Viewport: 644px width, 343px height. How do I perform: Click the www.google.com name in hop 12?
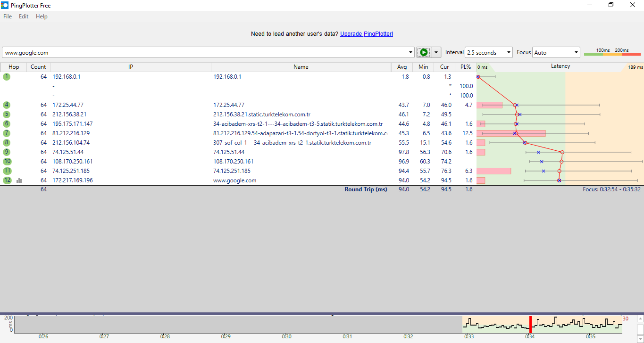click(235, 180)
